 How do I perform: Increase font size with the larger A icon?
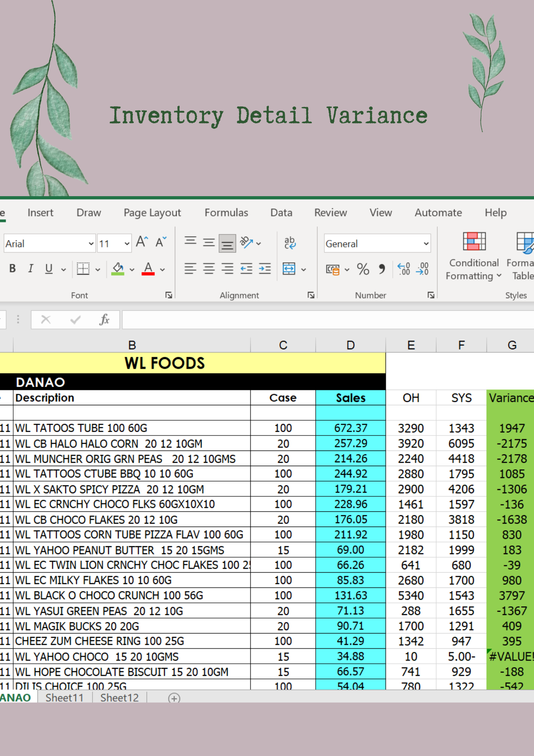[142, 242]
